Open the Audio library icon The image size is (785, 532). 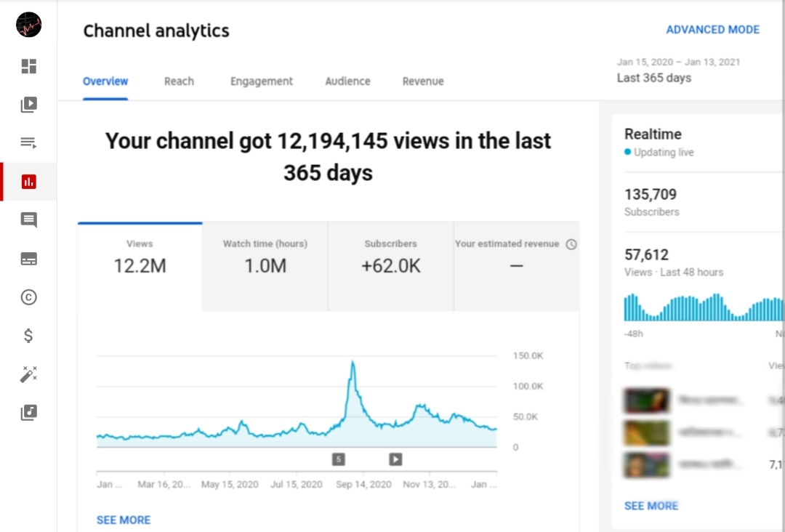coord(28,412)
